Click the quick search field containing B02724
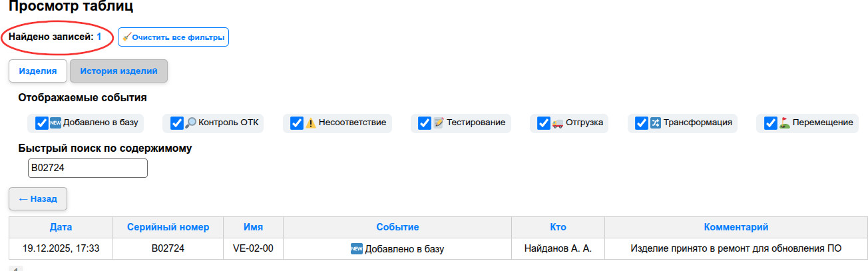The height and width of the screenshot is (271, 868). pyautogui.click(x=87, y=168)
